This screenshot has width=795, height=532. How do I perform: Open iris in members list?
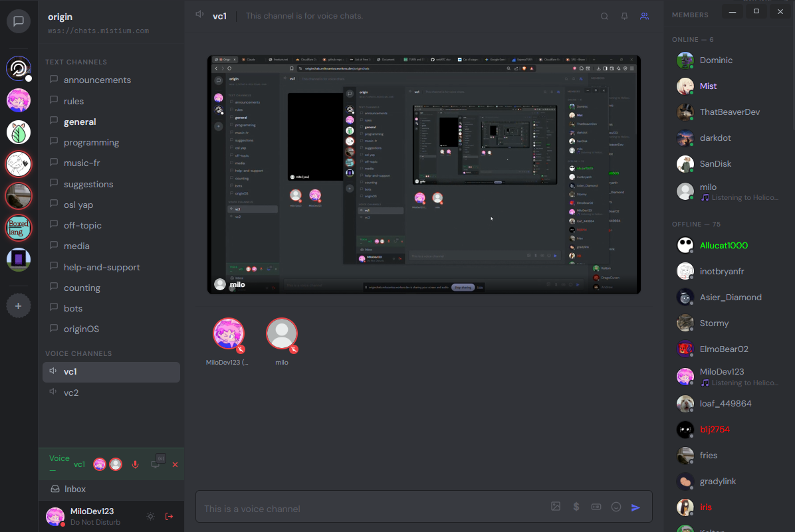point(729,507)
